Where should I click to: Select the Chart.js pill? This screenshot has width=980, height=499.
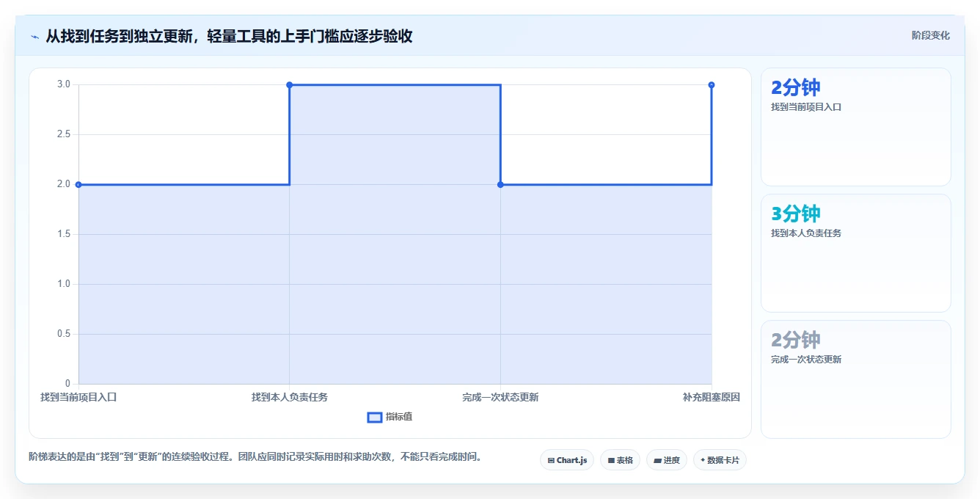pos(567,460)
